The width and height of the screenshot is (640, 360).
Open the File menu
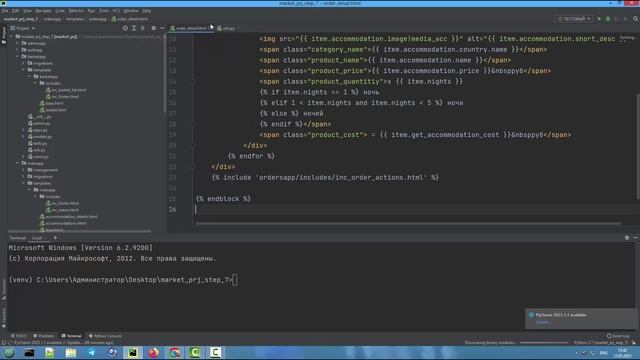tap(5, 11)
